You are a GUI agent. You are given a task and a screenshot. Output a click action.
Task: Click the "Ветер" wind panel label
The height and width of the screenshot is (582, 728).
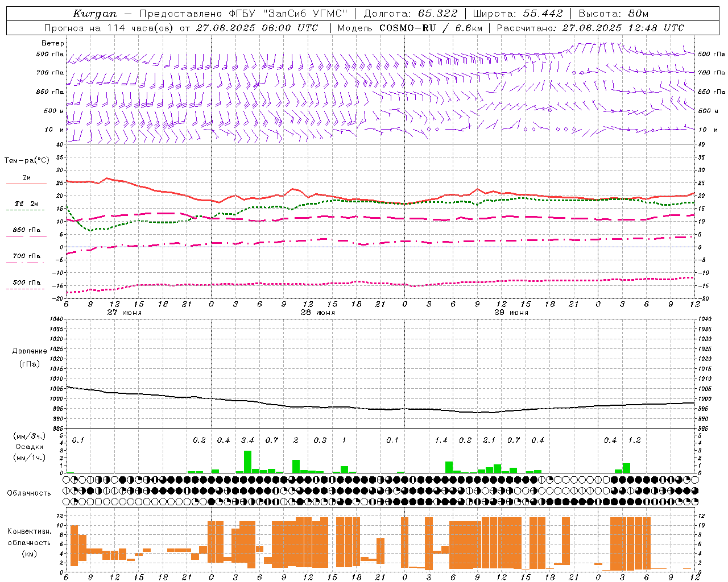pos(53,43)
